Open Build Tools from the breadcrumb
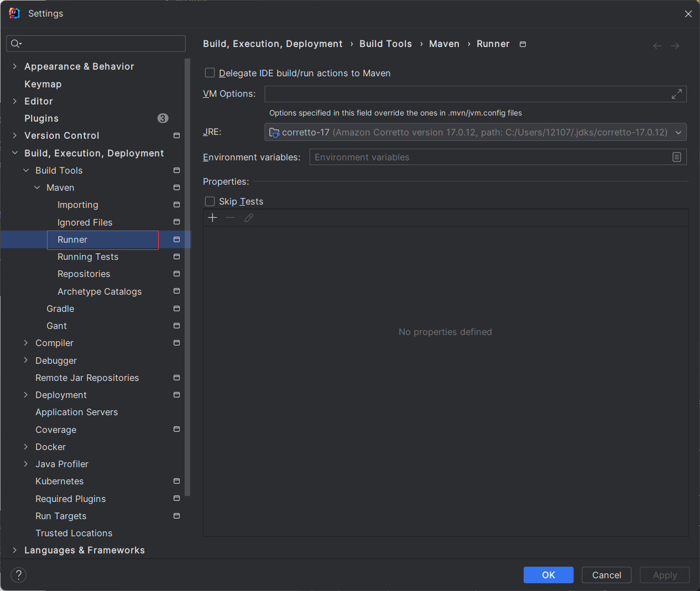 (385, 44)
